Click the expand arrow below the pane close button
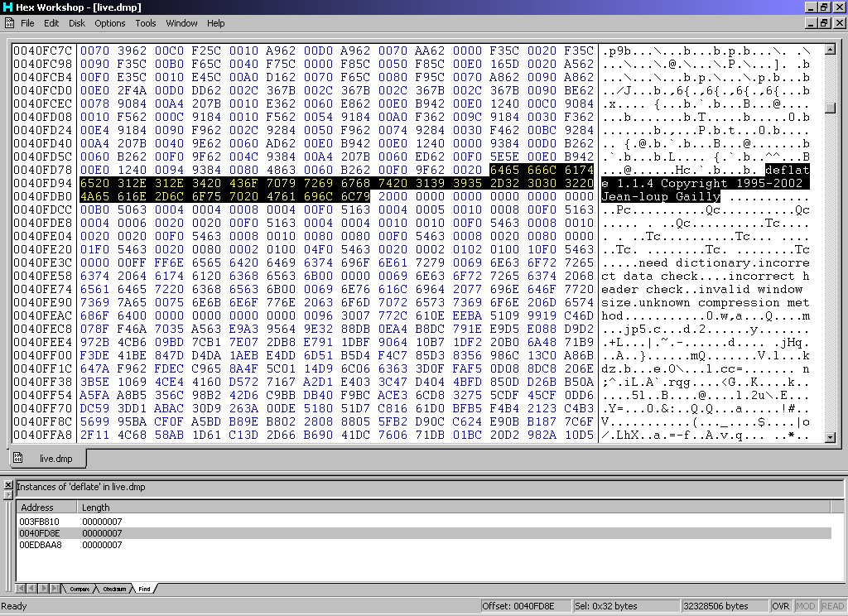Viewport: 848px width, 616px height. tap(8, 495)
